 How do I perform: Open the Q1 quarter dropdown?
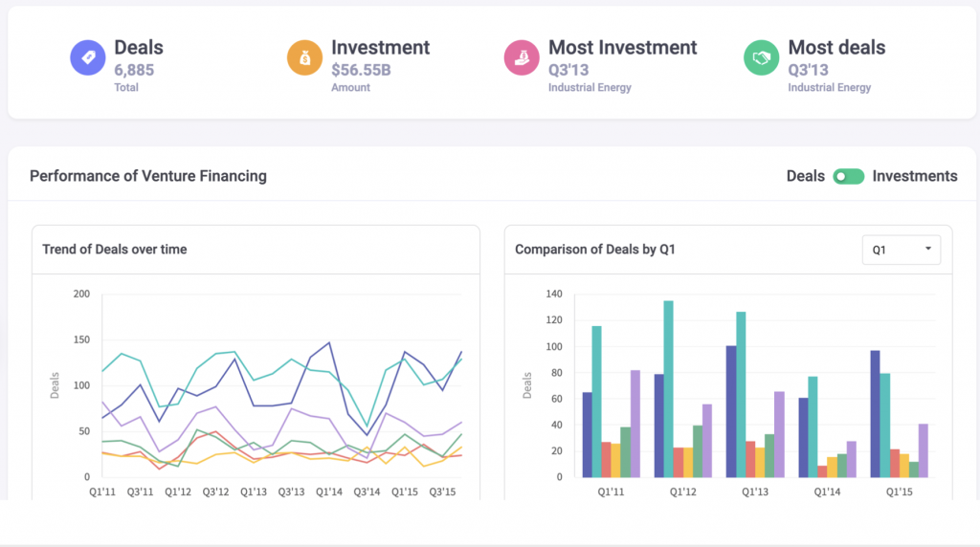(x=901, y=250)
